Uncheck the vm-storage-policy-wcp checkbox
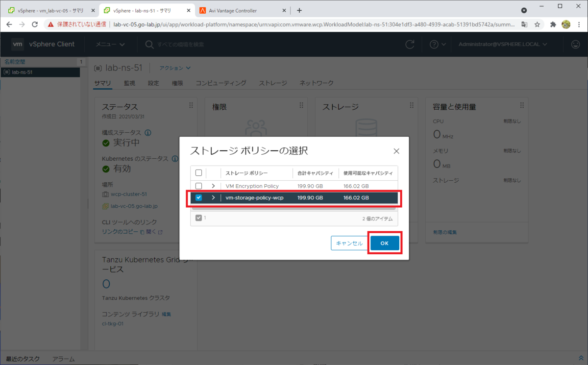This screenshot has width=588, height=365. 198,198
